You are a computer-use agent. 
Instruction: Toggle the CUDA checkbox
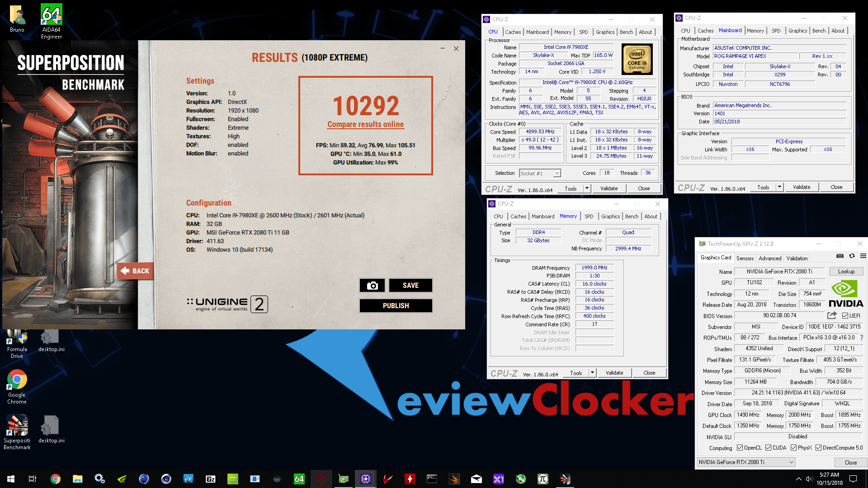coord(768,448)
